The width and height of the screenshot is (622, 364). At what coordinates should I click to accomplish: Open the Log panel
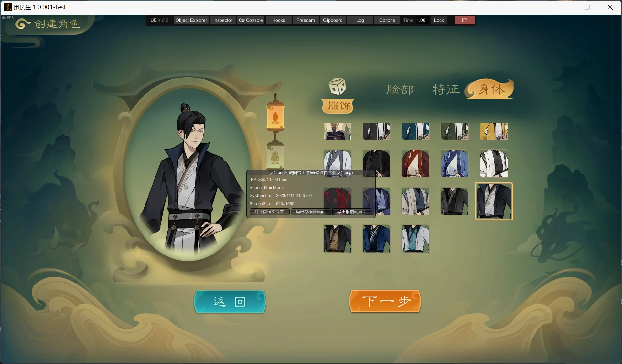[x=360, y=20]
